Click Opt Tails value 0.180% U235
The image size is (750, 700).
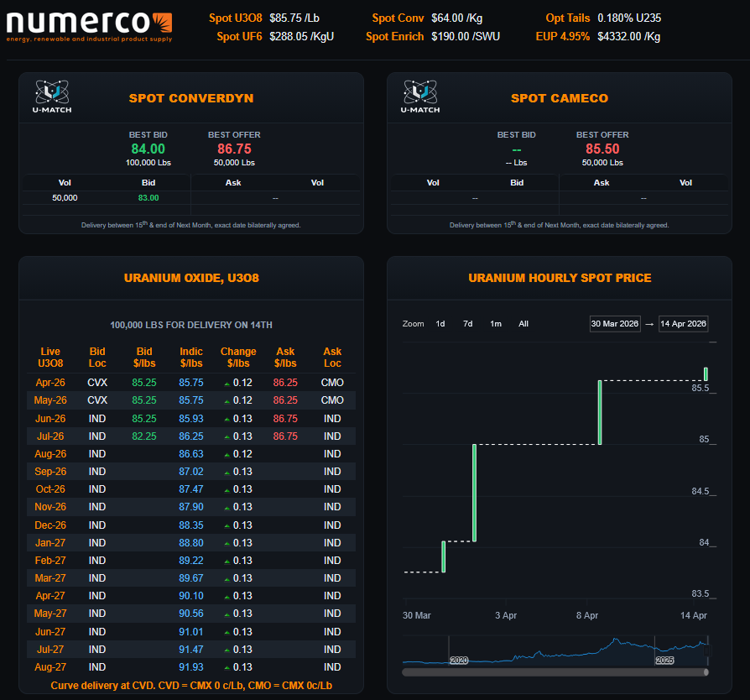tap(629, 18)
